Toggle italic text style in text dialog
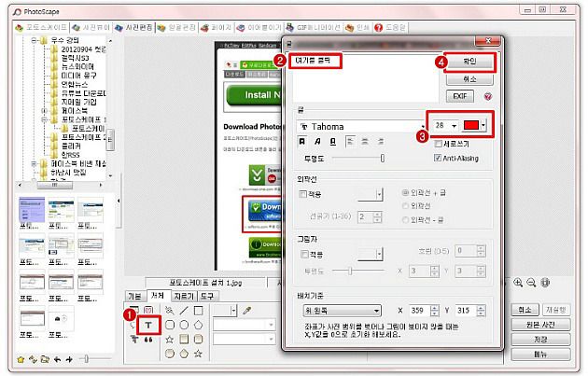 point(317,141)
